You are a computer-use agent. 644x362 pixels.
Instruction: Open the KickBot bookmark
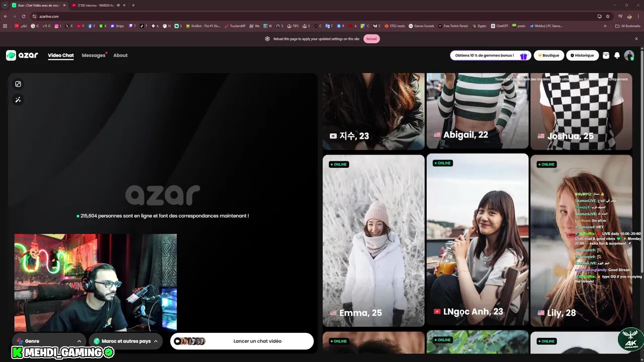click(203, 26)
